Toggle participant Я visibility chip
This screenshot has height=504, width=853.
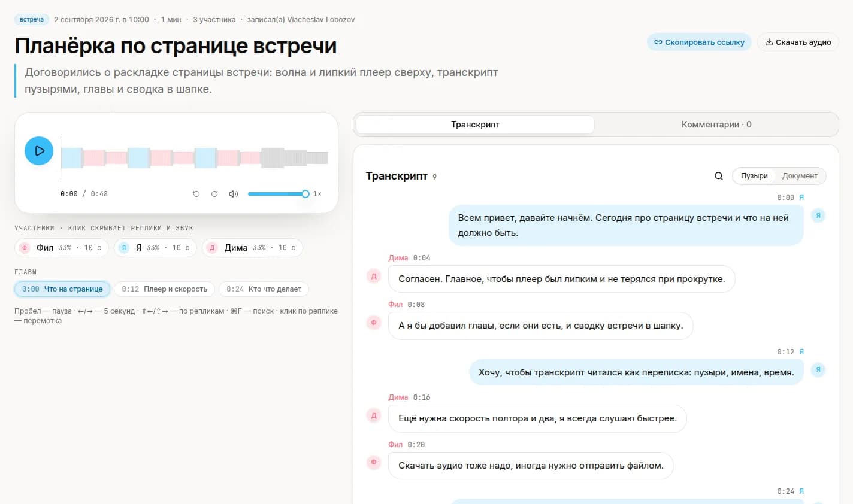tap(156, 248)
